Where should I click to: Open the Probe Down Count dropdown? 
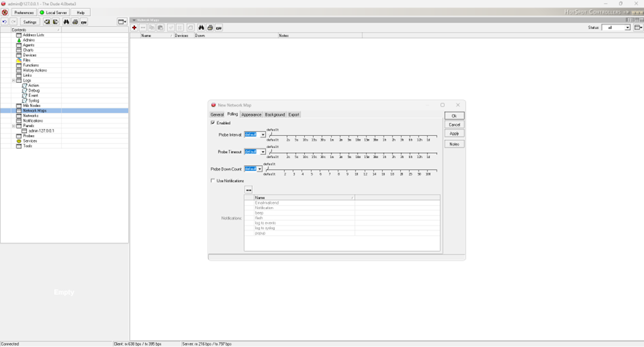point(260,169)
